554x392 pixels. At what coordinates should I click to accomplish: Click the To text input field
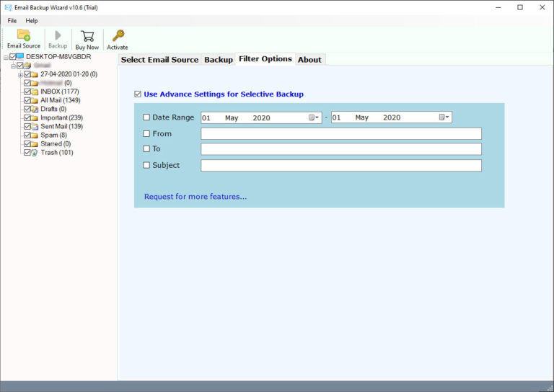pyautogui.click(x=341, y=149)
